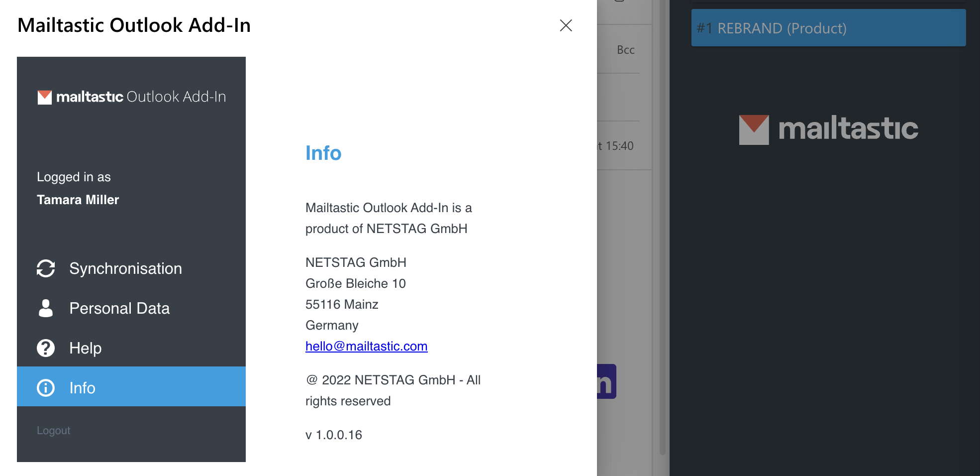Click the Info heading
This screenshot has height=476, width=980.
point(323,153)
